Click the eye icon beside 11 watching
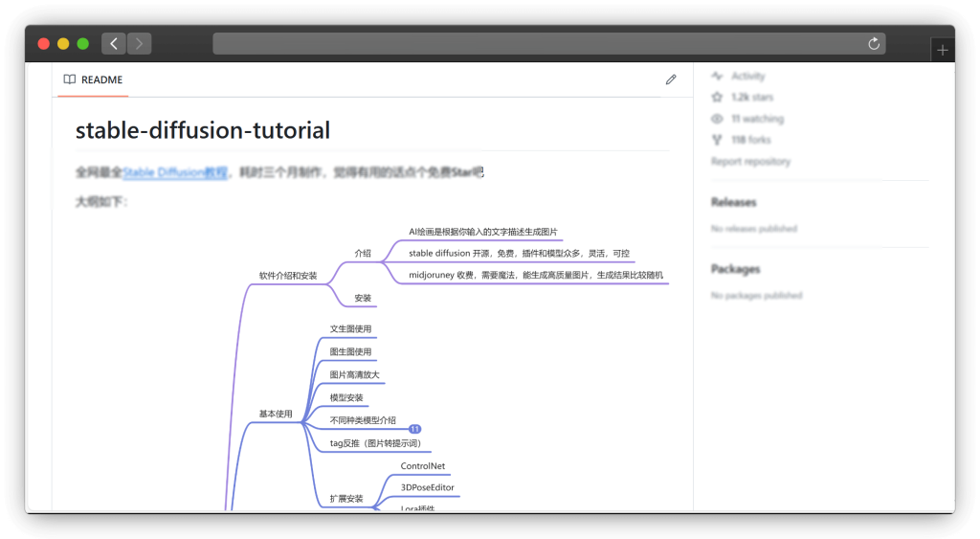 (717, 118)
